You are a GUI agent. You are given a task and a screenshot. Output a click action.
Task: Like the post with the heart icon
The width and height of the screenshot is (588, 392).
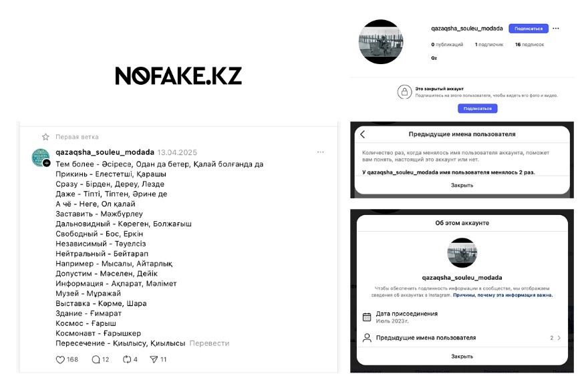60,359
